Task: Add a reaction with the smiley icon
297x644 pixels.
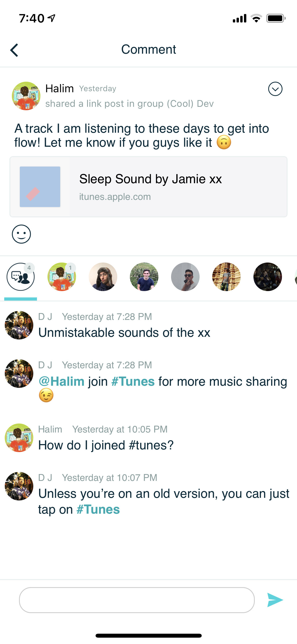Action: 21,234
